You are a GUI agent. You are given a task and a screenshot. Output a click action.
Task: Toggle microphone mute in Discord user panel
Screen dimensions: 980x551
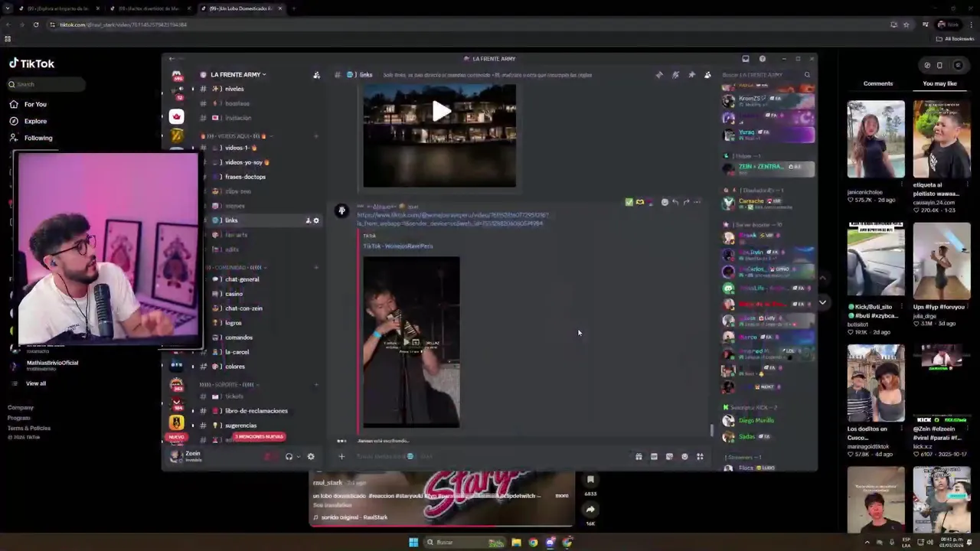tap(267, 457)
